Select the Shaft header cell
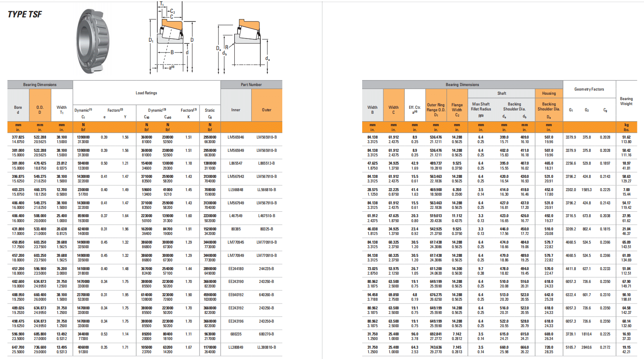 pos(502,93)
